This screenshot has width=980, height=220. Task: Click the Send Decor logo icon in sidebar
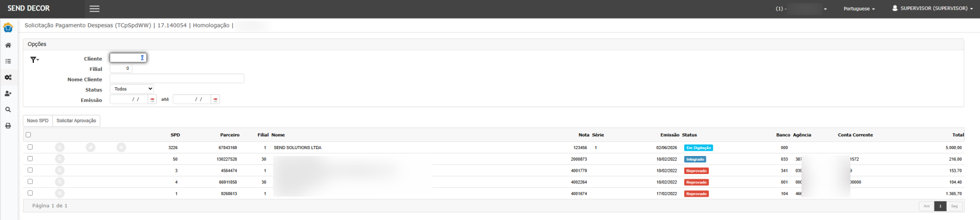8,28
